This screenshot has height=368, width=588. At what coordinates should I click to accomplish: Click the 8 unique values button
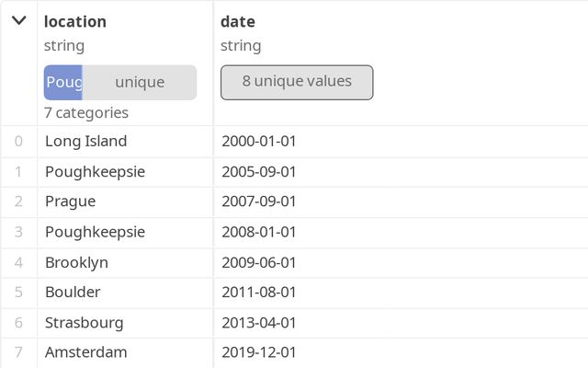[297, 81]
